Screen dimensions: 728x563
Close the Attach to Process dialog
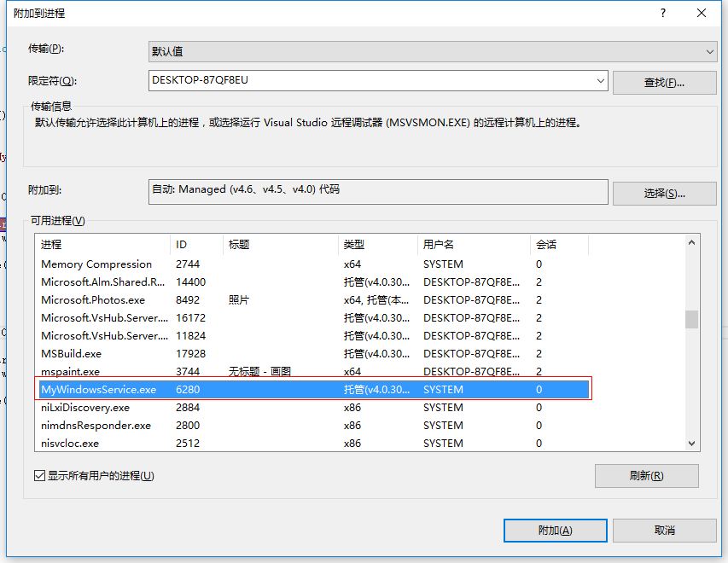[x=702, y=13]
